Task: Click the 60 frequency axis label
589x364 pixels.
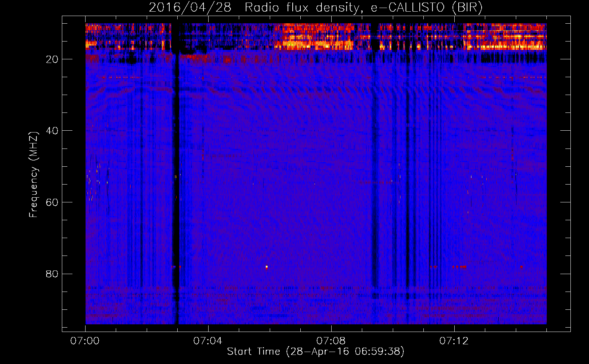Action: (x=52, y=202)
